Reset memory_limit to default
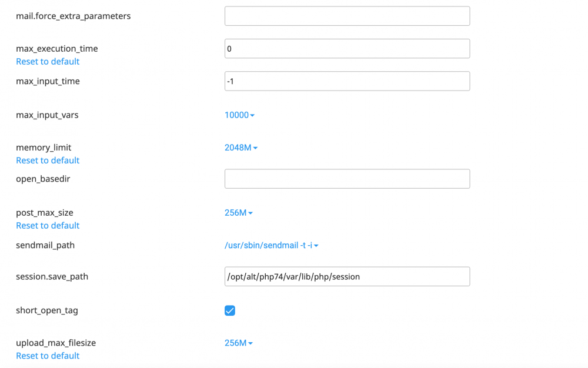588x368 pixels. (x=48, y=160)
